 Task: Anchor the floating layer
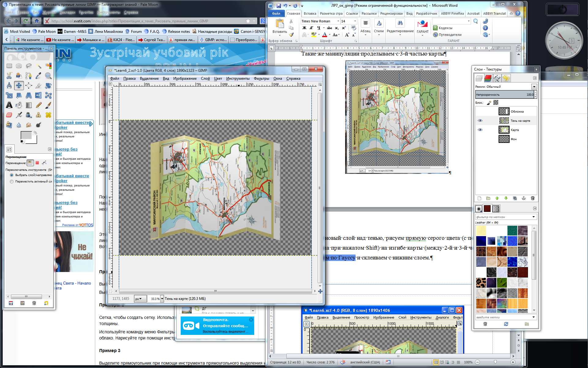pyautogui.click(x=524, y=198)
